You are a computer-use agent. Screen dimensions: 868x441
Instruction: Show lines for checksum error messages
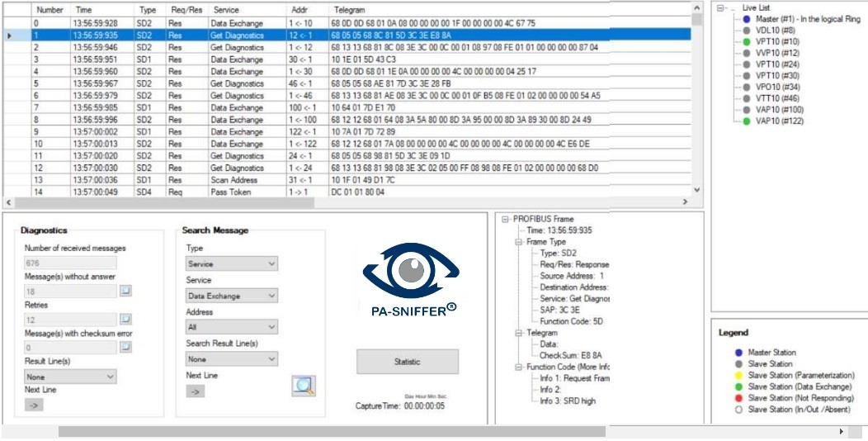(125, 348)
